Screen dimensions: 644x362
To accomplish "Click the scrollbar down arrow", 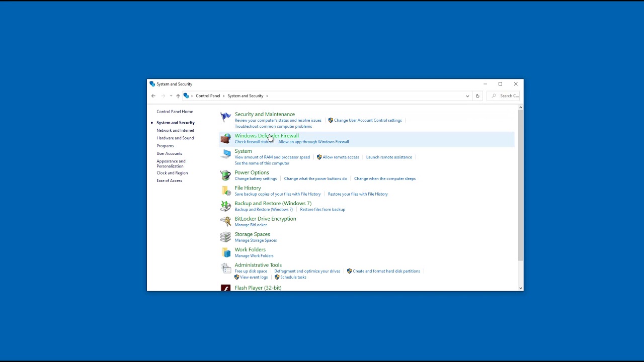I will 520,288.
